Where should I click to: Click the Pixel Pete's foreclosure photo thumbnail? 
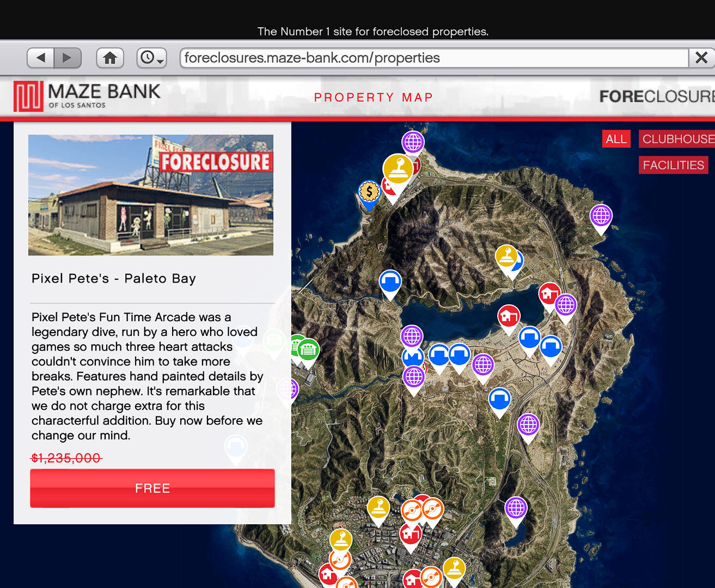151,195
